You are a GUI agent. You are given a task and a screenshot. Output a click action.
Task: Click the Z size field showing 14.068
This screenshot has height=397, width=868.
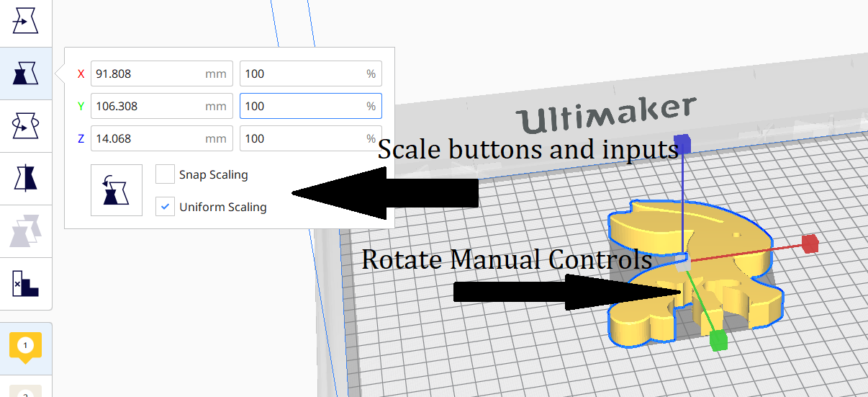click(x=148, y=138)
